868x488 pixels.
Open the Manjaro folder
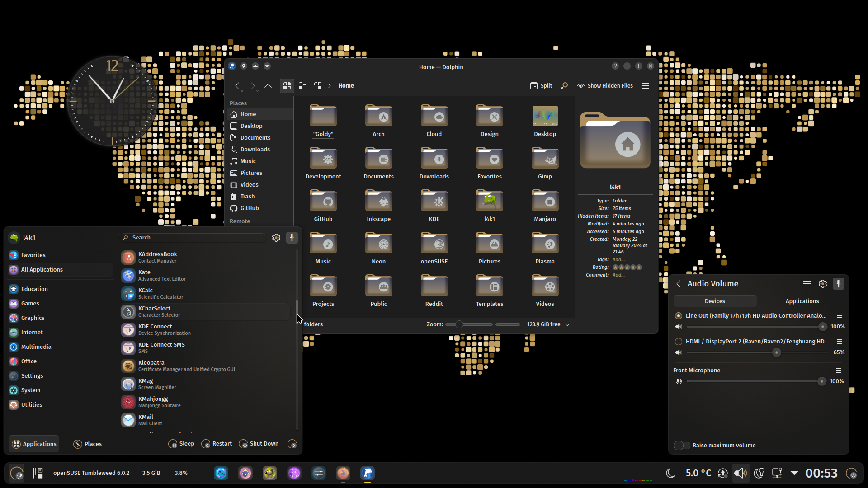click(545, 206)
